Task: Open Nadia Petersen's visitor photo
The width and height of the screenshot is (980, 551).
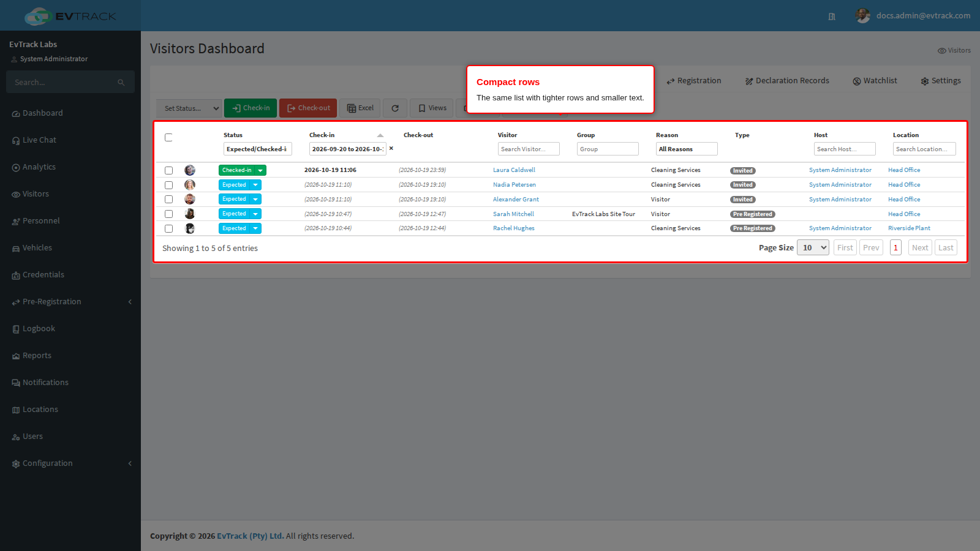Action: (190, 185)
